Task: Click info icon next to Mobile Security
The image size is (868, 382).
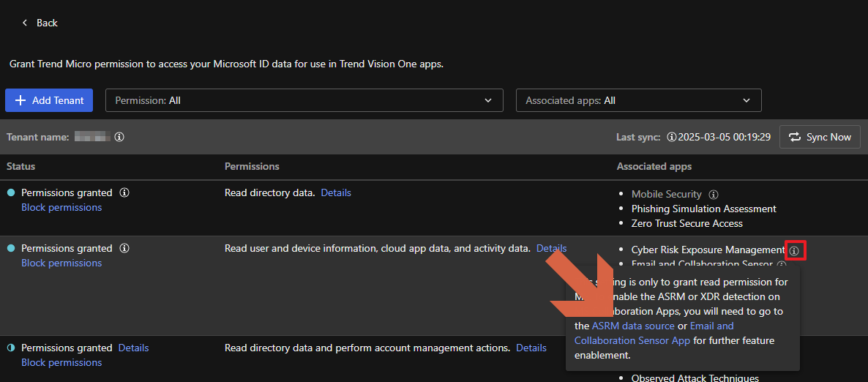Action: (x=714, y=195)
